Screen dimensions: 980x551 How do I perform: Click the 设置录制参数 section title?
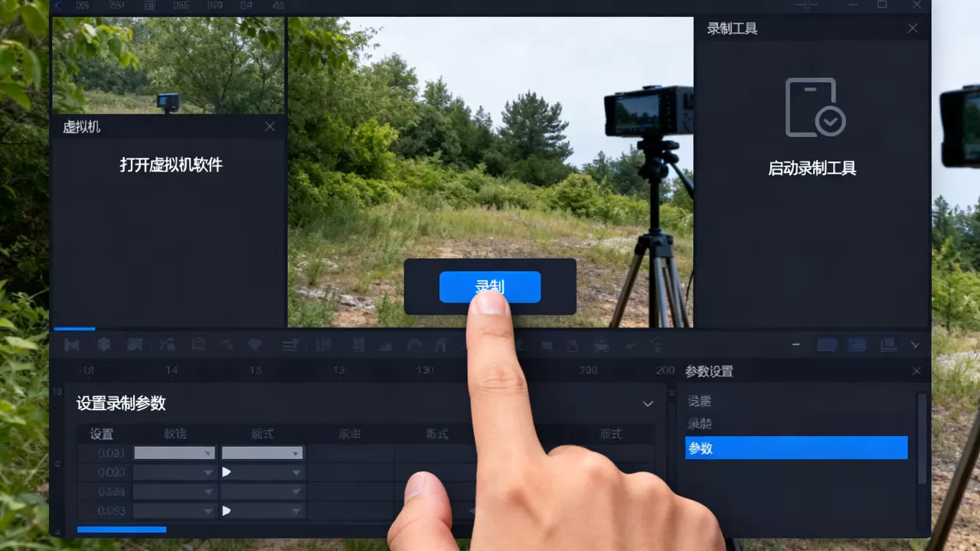[121, 403]
